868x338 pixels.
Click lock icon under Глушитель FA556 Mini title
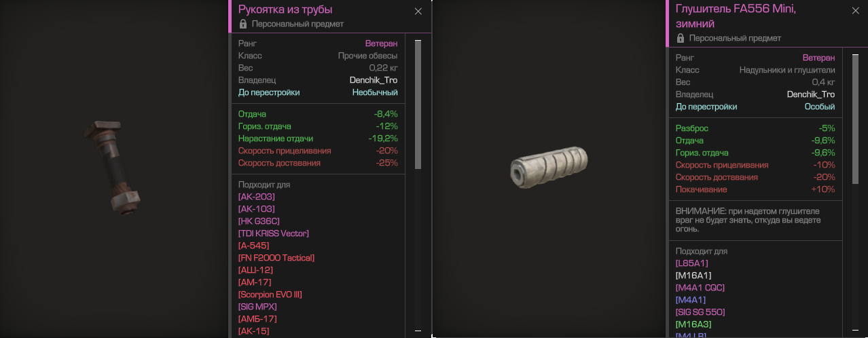(x=681, y=38)
